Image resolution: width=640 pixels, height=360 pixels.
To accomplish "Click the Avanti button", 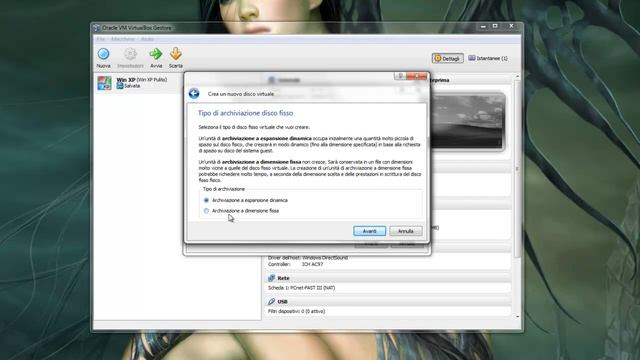I will pos(369,231).
